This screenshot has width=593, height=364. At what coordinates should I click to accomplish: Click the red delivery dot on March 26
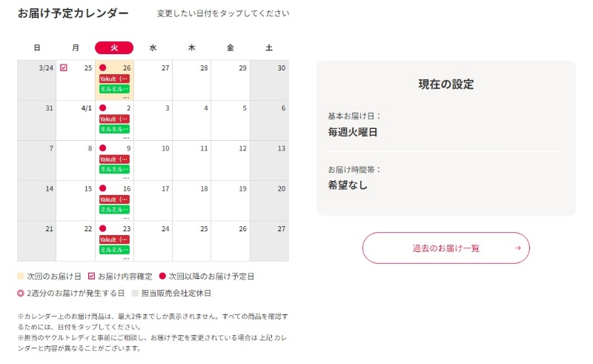(102, 67)
